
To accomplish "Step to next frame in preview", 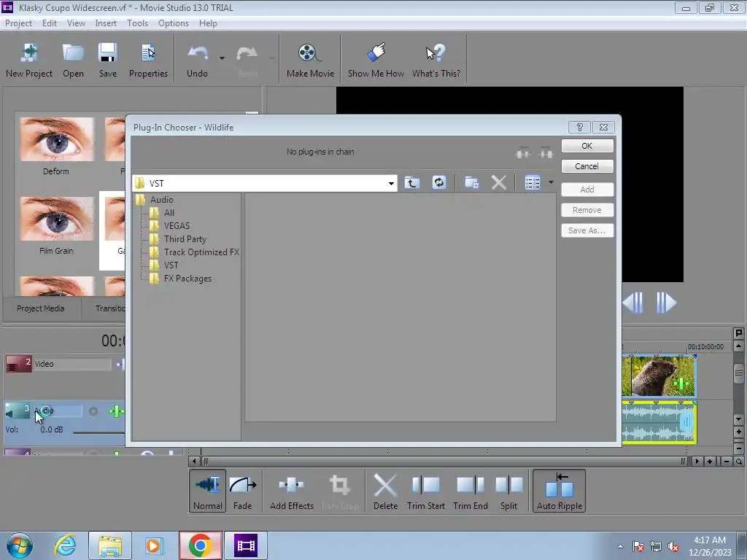I will [666, 303].
